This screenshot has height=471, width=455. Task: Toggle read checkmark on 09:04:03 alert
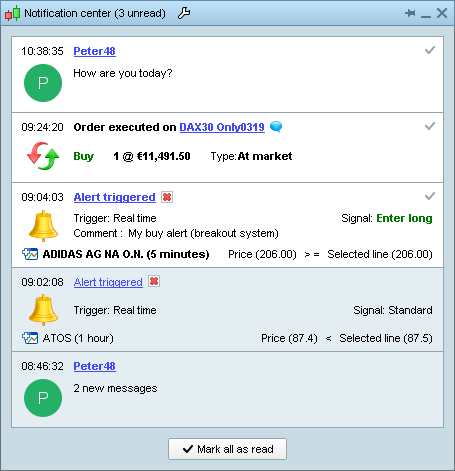point(430,196)
